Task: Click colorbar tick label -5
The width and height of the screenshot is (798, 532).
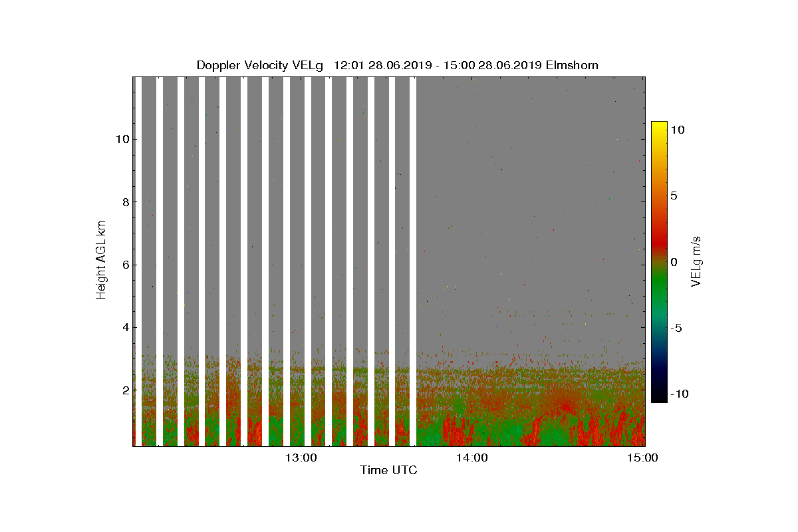Action: [x=675, y=328]
